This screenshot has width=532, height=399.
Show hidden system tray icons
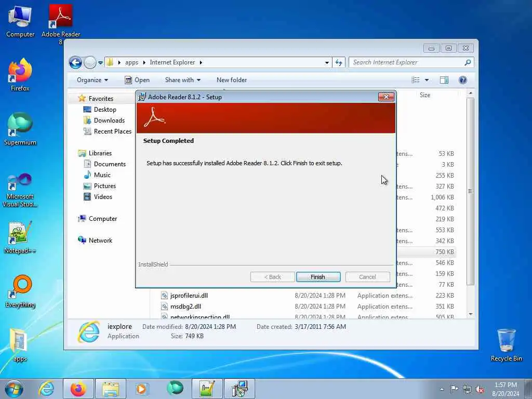pyautogui.click(x=442, y=390)
